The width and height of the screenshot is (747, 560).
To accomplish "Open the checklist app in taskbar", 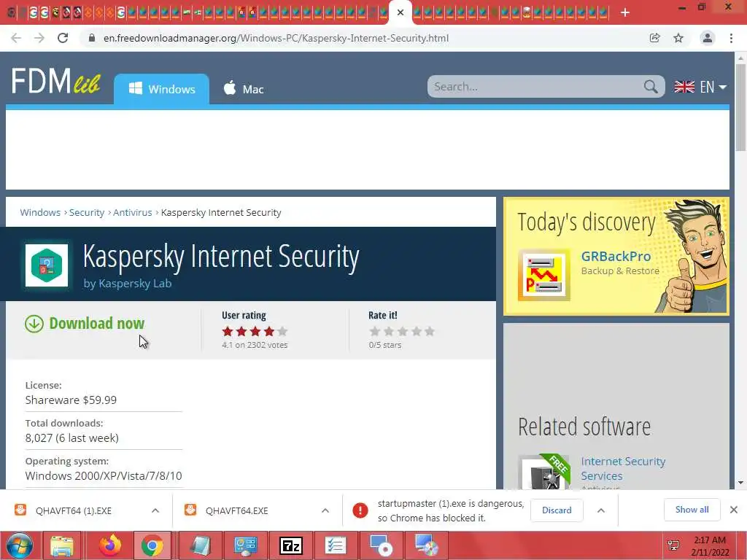I will point(336,545).
